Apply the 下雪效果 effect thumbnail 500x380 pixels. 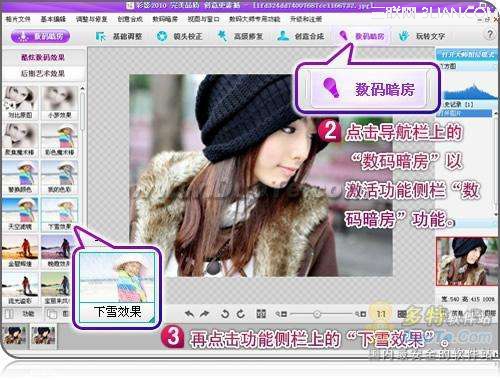60,214
